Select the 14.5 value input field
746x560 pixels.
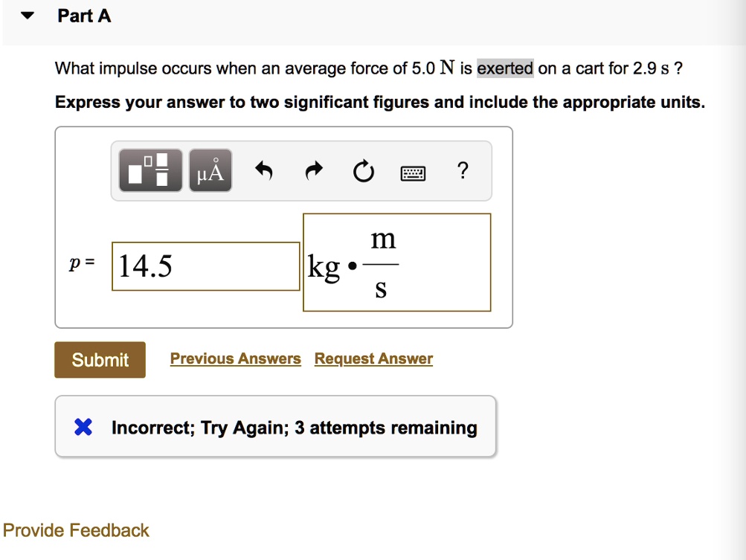coord(205,265)
